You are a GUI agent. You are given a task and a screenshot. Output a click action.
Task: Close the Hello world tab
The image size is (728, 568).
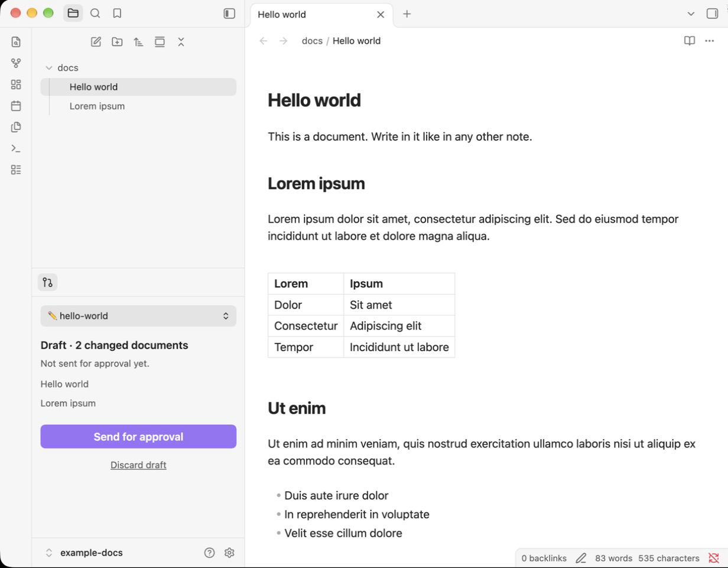click(381, 15)
